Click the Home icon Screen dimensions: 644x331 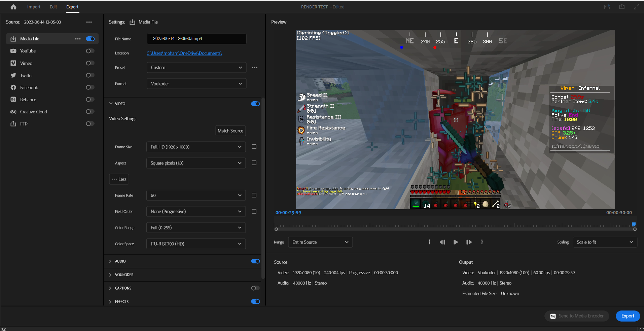click(x=13, y=7)
